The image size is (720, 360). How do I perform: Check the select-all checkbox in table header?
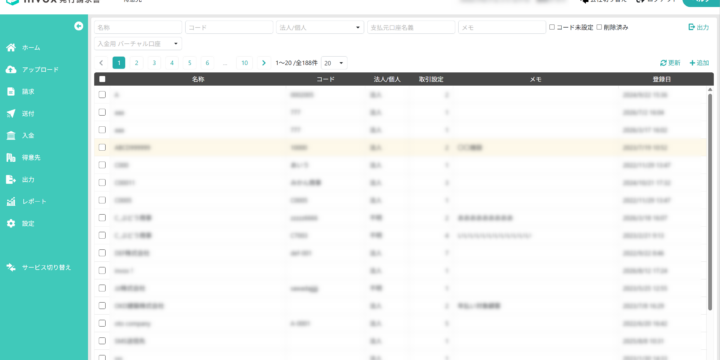[x=102, y=79]
